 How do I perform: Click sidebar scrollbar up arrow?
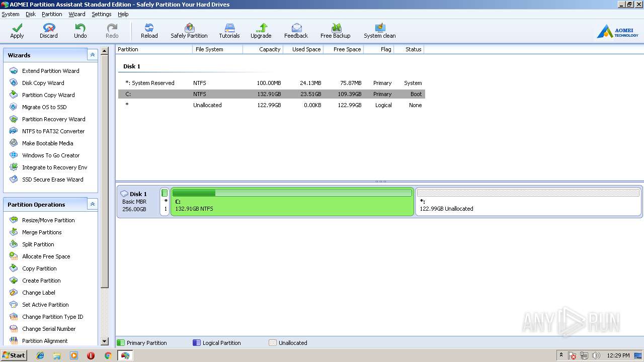105,51
